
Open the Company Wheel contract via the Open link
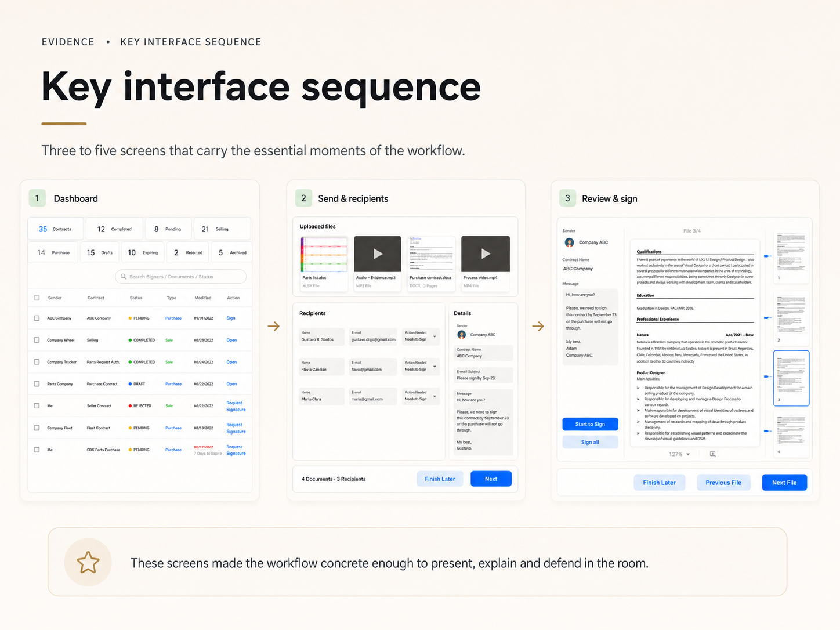pos(231,340)
